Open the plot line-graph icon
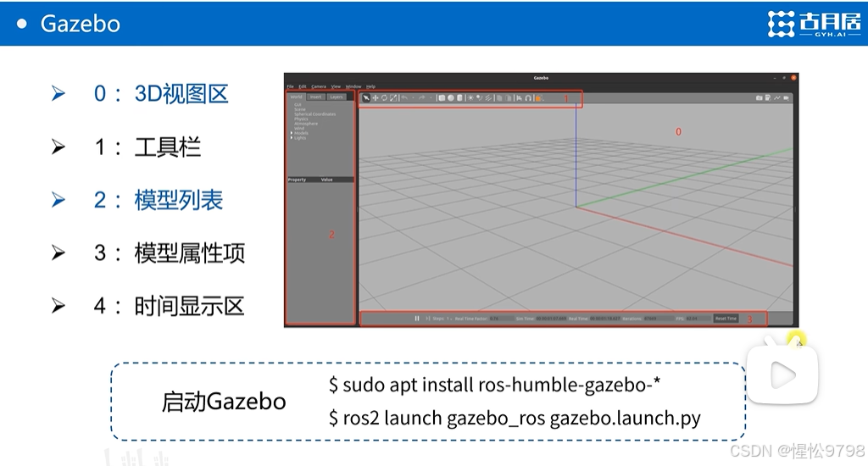868x466 pixels. tap(776, 98)
